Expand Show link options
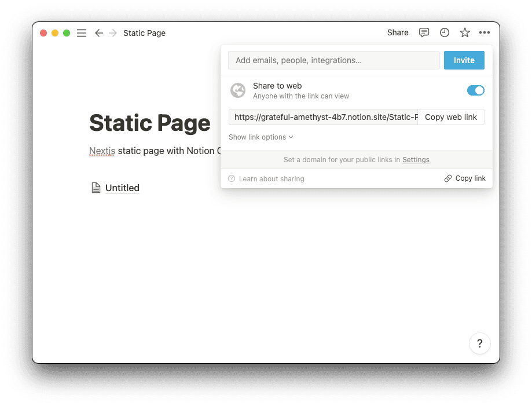Viewport: 532px width, 406px height. click(x=261, y=137)
